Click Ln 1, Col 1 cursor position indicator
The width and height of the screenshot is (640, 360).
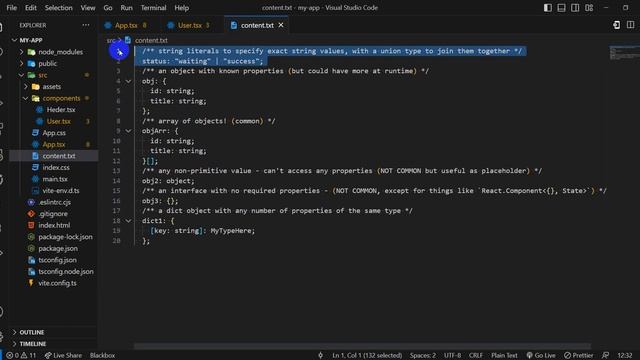(367, 355)
